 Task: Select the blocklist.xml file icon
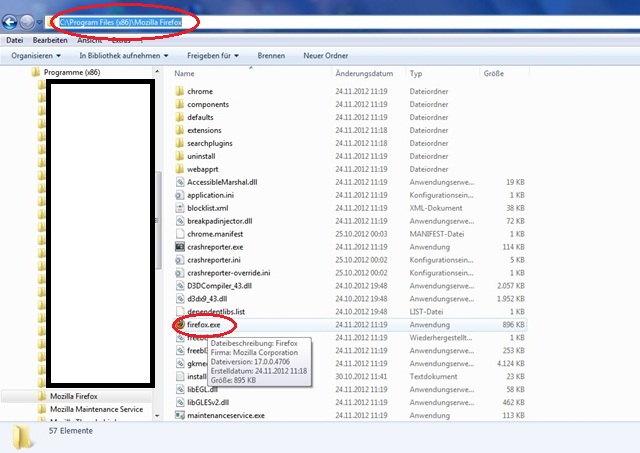pos(180,208)
